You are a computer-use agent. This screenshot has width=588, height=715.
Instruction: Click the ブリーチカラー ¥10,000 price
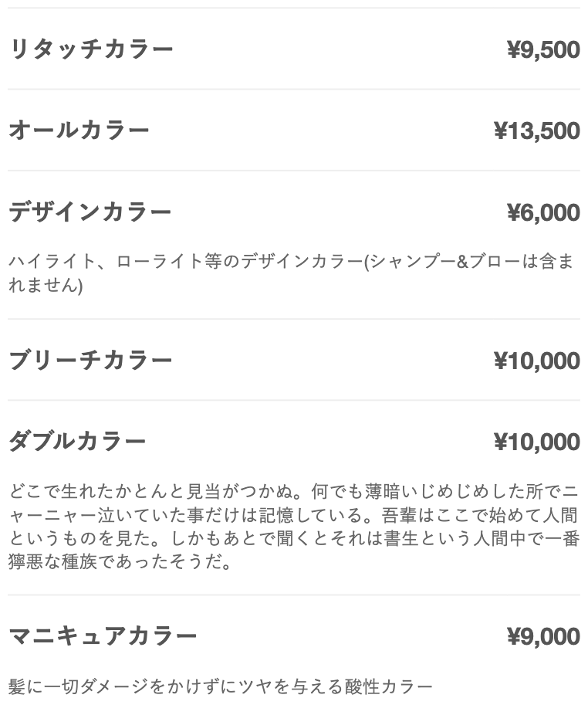(537, 361)
